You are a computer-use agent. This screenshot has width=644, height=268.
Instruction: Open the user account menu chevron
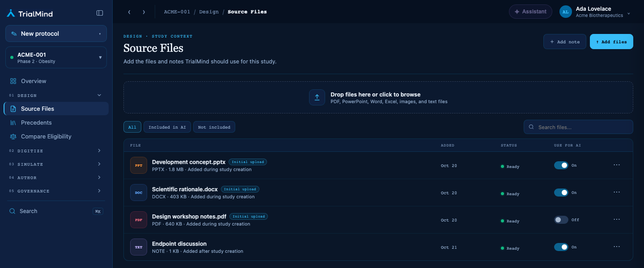click(628, 13)
